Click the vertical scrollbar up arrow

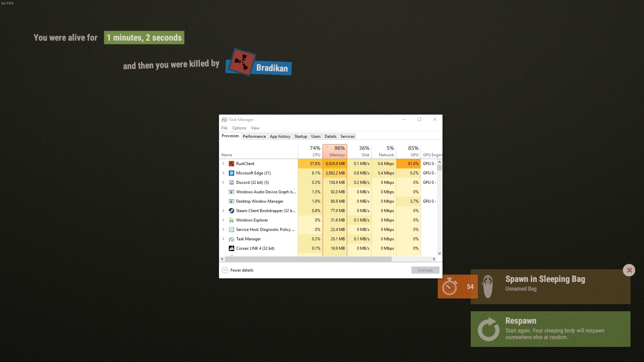pos(439,162)
